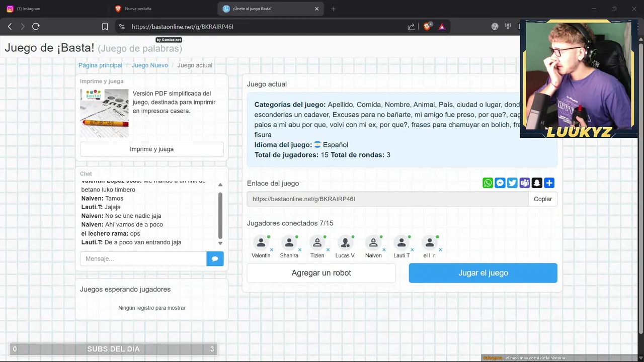
Task: Click chat message 'Naiven: Tamos'
Action: point(103,199)
